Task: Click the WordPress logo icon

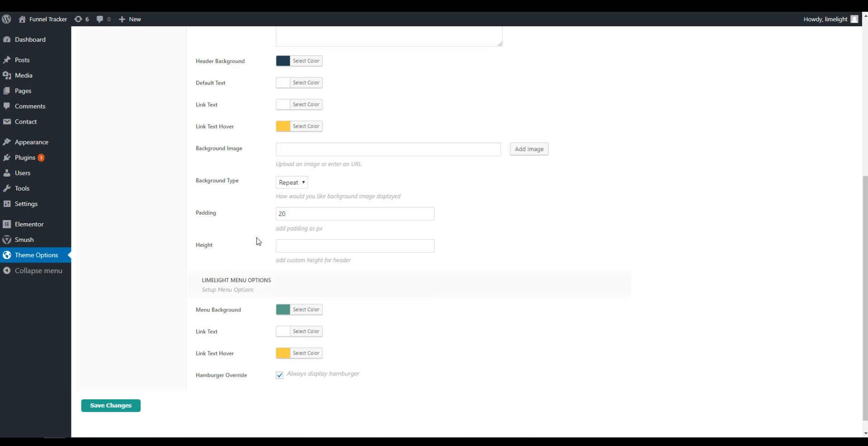Action: [x=6, y=19]
